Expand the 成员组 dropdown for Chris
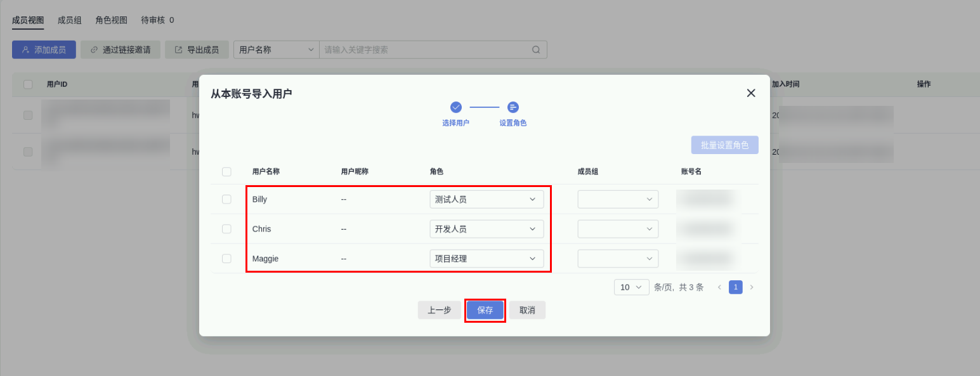 pyautogui.click(x=618, y=229)
